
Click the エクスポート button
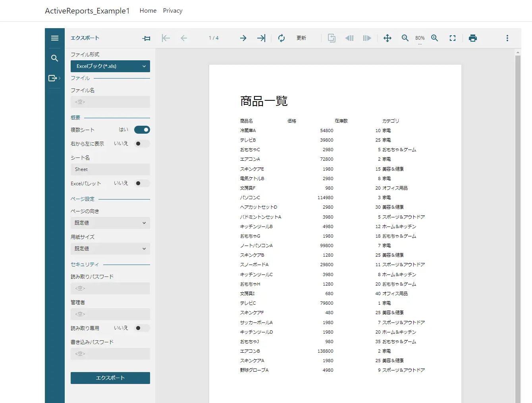(x=110, y=378)
